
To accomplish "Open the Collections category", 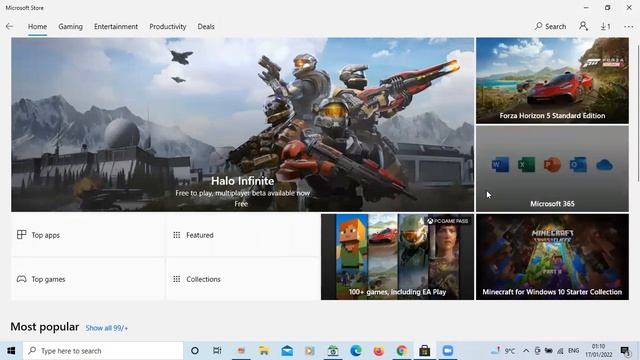I will pyautogui.click(x=243, y=279).
